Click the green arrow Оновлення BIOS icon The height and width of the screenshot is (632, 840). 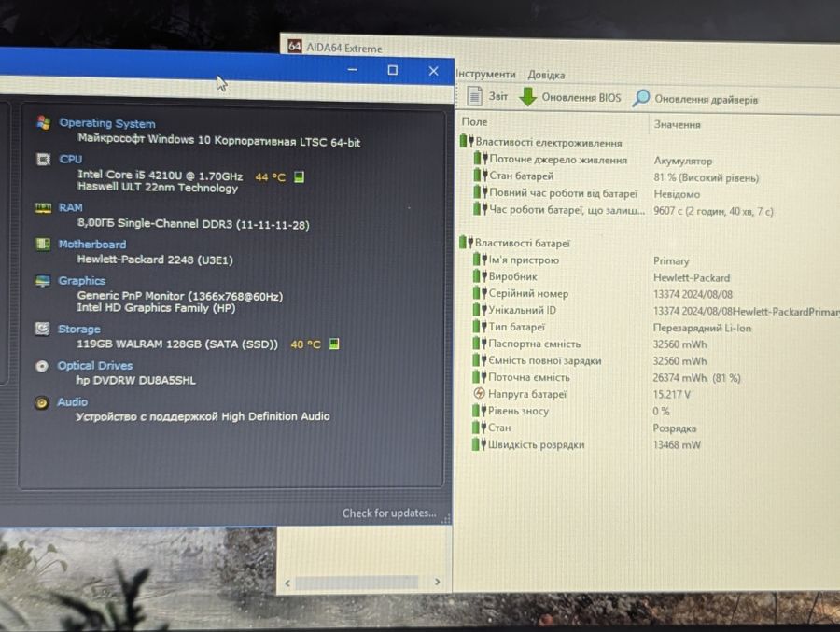tap(528, 96)
